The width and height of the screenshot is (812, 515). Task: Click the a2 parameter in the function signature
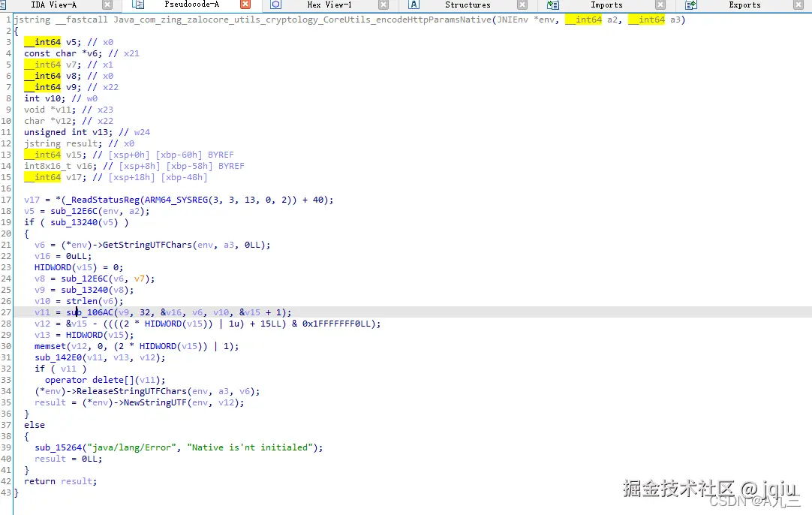(x=612, y=20)
